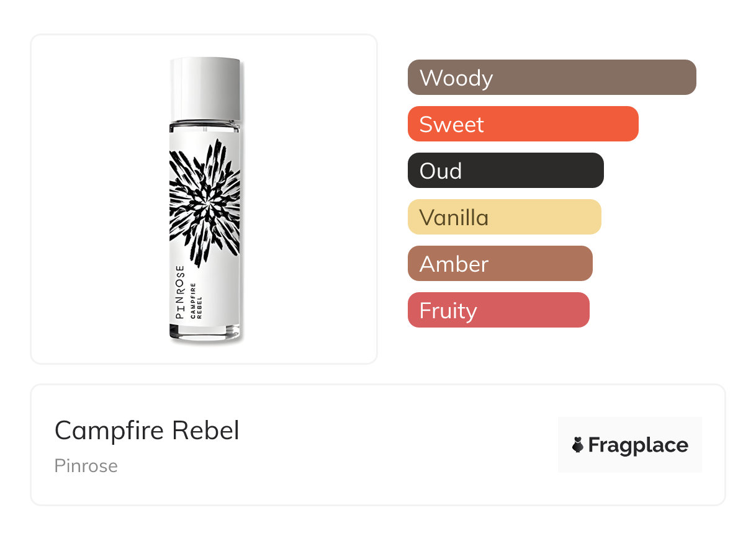This screenshot has width=756, height=536.
Task: Click the small CAMPFIRE REBEL bottle label text
Action: (197, 300)
